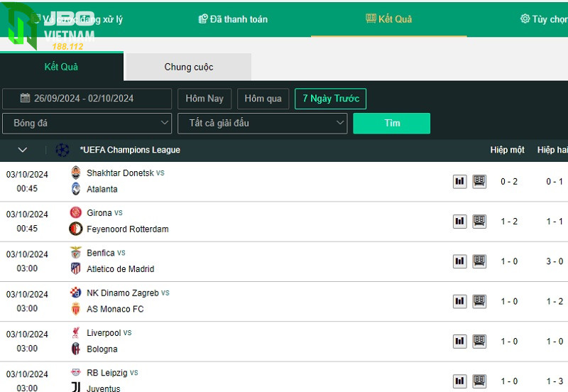The width and height of the screenshot is (568, 392).
Task: Open scoreboard icon for NK Dinamo Zagreb match
Action: click(479, 301)
